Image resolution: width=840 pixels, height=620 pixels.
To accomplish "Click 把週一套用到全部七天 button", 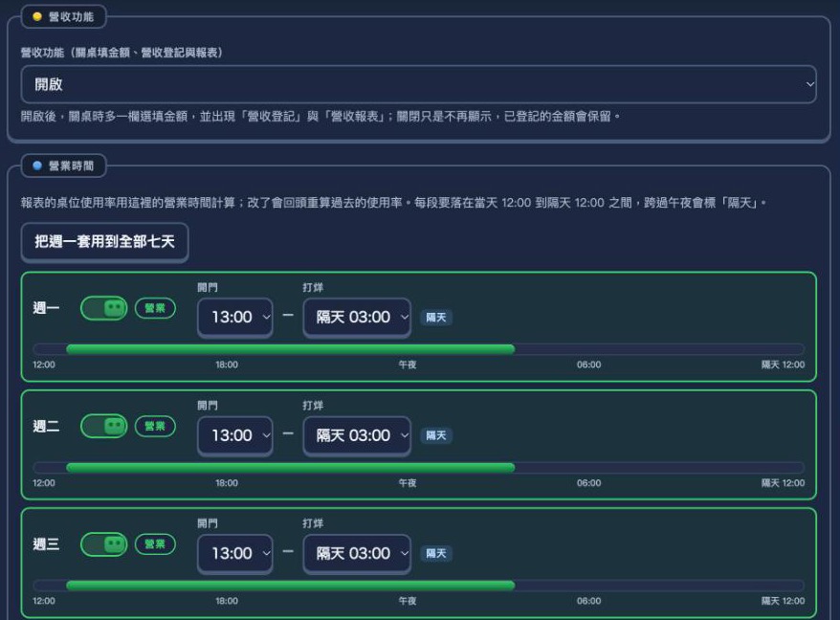I will coord(104,242).
